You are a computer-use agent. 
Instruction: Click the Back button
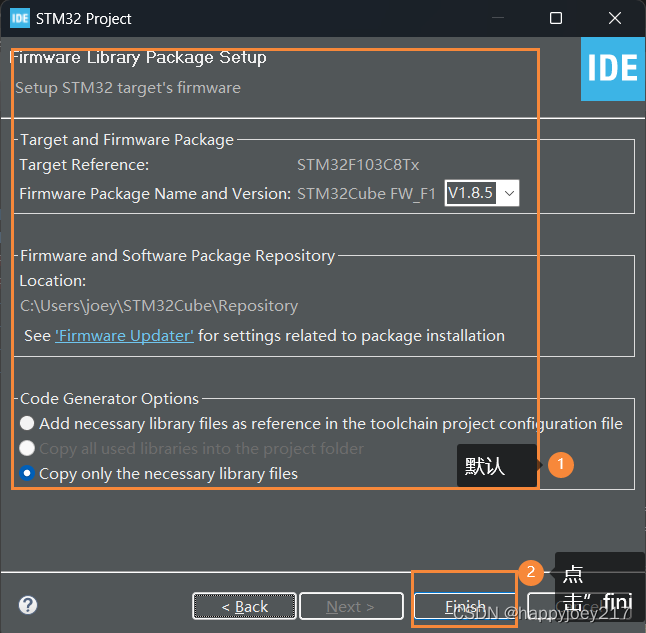pyautogui.click(x=244, y=606)
